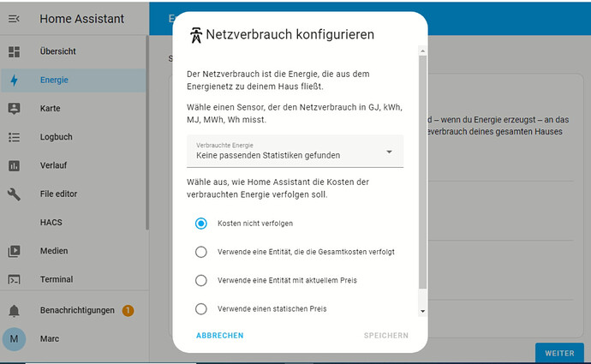Choose 'Verwende einen statischen Preis' radio button

pyautogui.click(x=201, y=308)
